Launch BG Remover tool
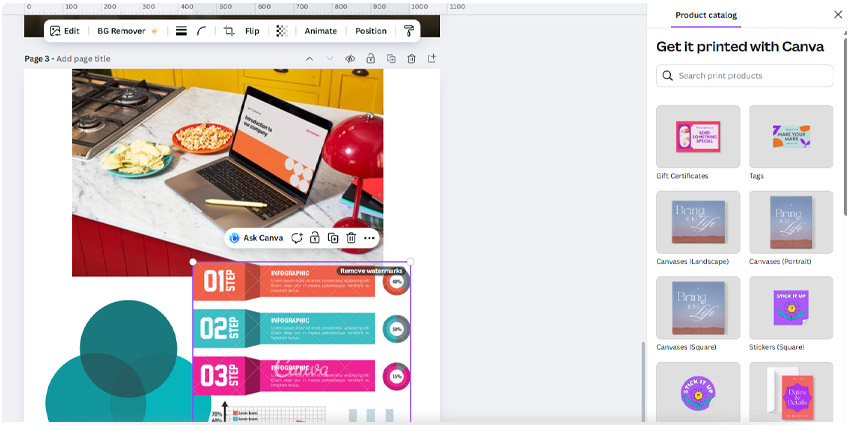Image resolution: width=850 pixels, height=431 pixels. click(x=127, y=31)
